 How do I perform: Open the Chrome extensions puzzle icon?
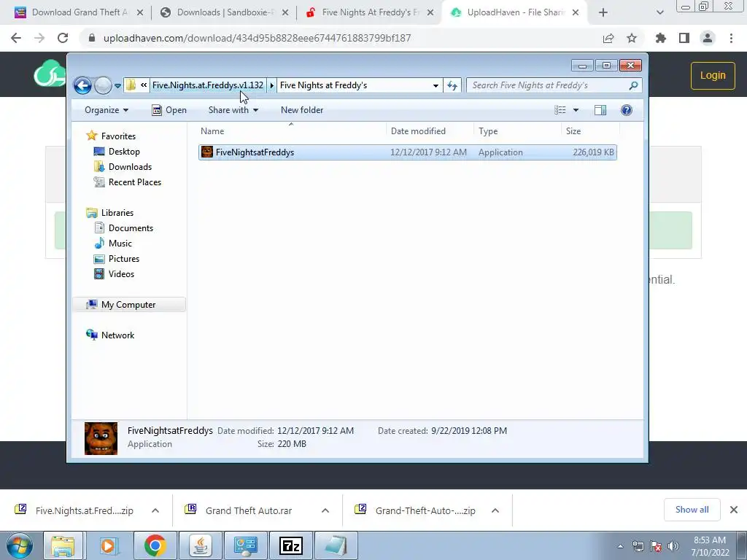[x=661, y=38]
